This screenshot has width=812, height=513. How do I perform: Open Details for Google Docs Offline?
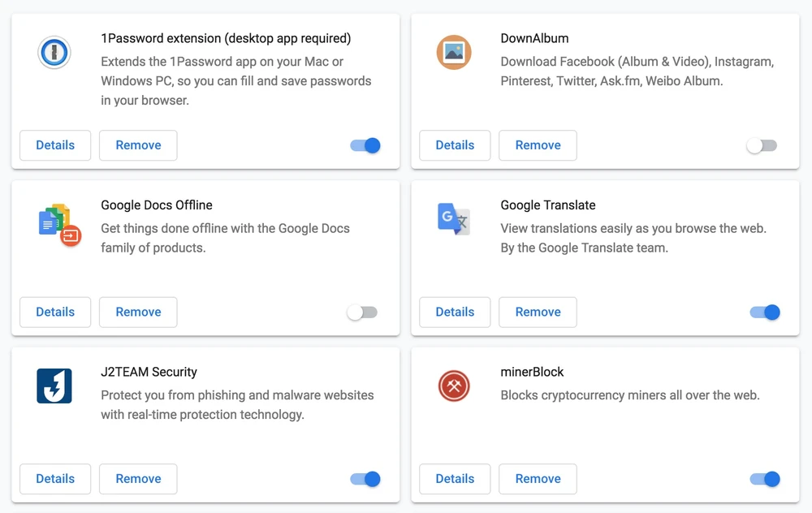55,312
